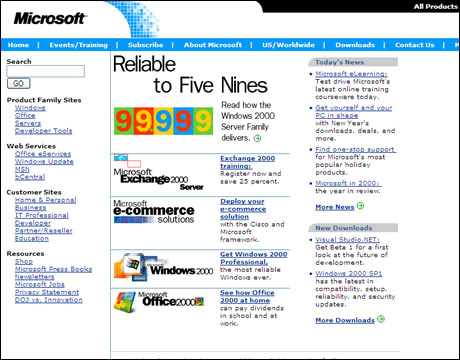Click the GO search button
This screenshot has width=460, height=360.
(19, 83)
